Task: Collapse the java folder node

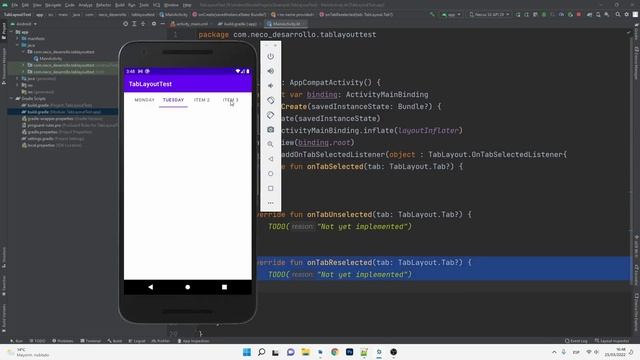Action: pos(18,45)
